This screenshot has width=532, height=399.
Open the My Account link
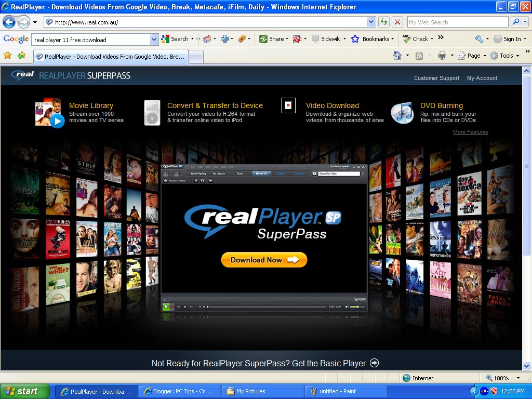coord(482,78)
